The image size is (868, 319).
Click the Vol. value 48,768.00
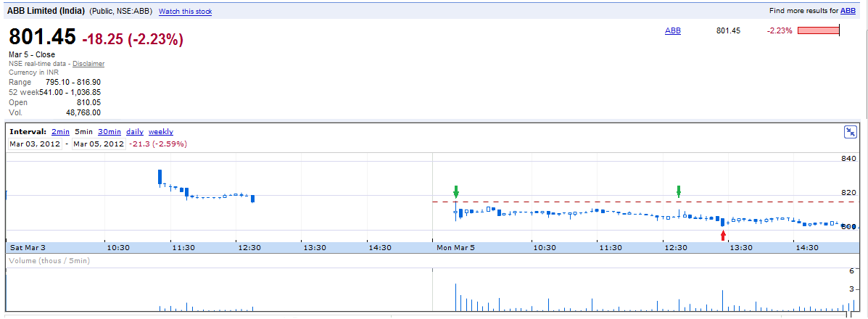click(x=83, y=112)
